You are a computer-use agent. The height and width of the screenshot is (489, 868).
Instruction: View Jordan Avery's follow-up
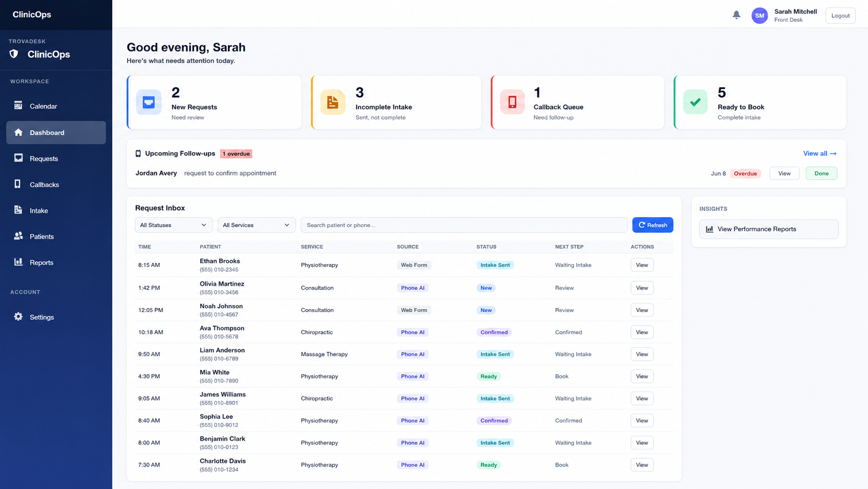(x=784, y=174)
